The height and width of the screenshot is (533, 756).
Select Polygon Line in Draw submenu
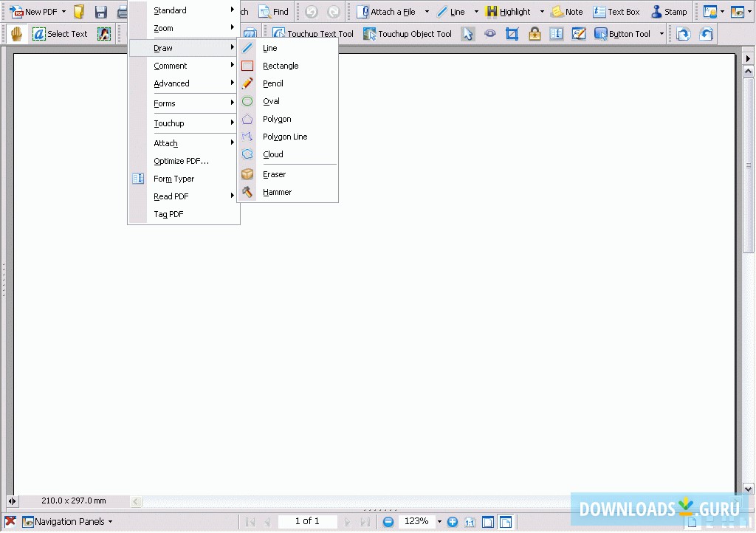coord(288,137)
